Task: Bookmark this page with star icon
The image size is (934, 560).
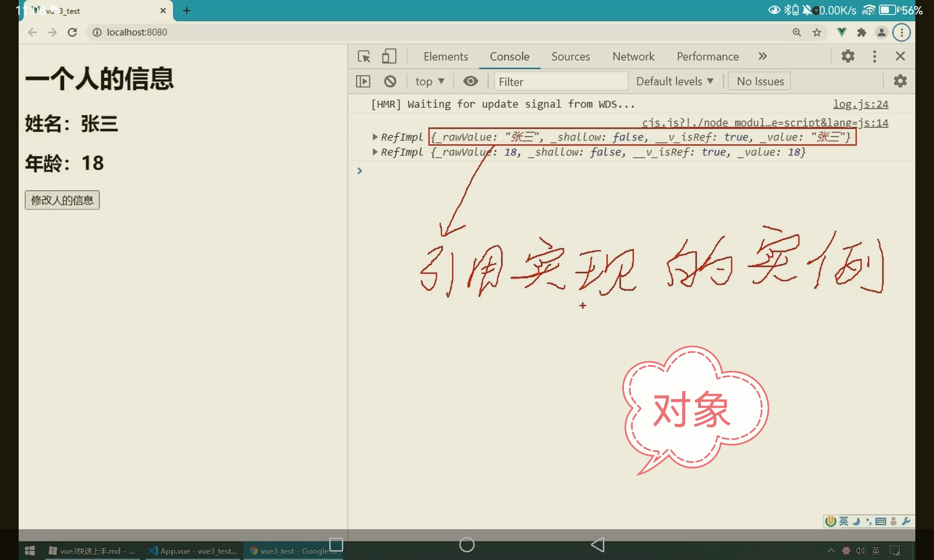Action: [x=817, y=32]
